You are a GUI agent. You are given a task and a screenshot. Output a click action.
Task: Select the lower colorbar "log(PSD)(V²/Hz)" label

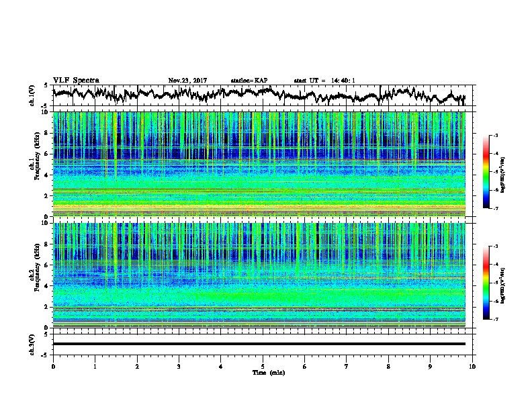(503, 285)
